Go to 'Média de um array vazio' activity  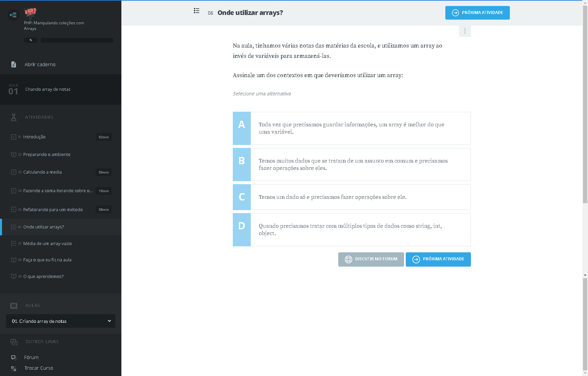[48, 244]
